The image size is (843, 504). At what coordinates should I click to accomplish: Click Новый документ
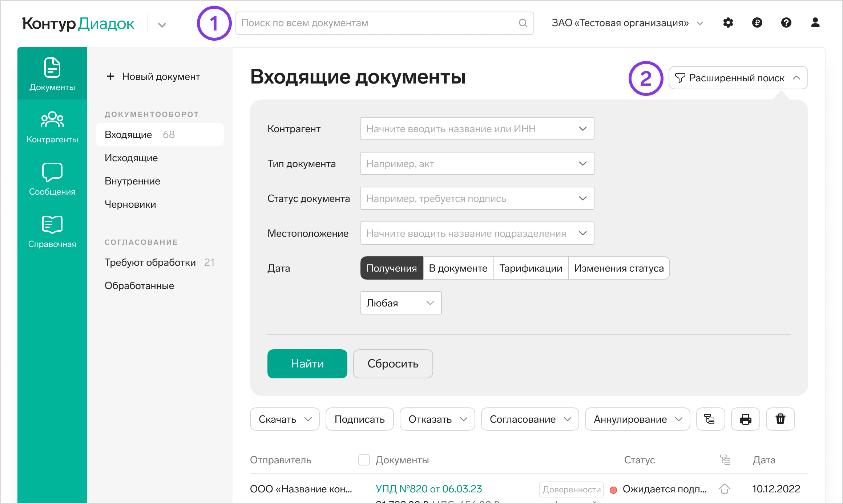coord(153,76)
